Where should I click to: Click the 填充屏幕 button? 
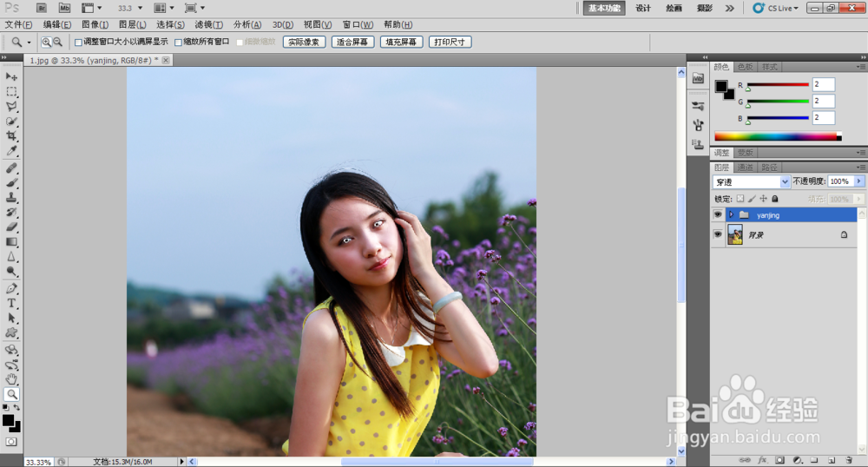(401, 42)
